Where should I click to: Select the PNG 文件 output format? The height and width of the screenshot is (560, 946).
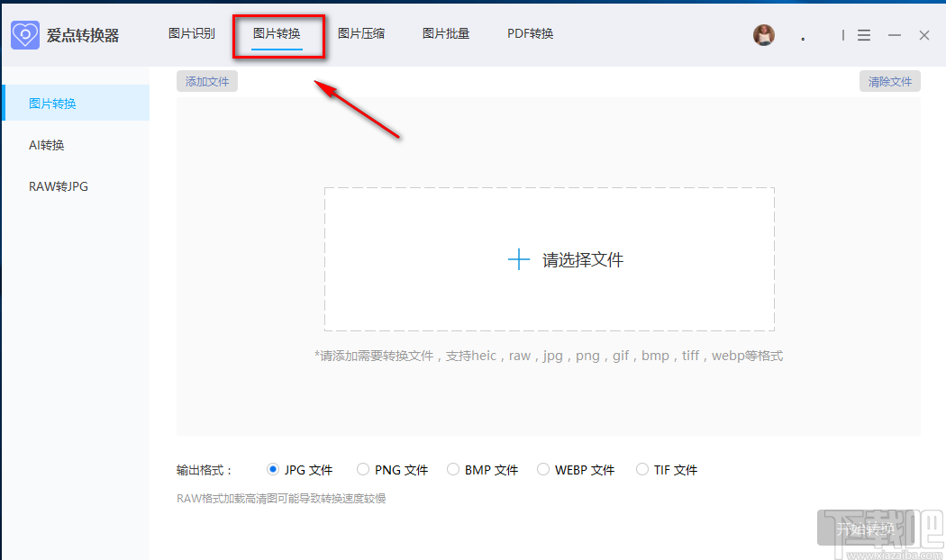click(x=363, y=469)
